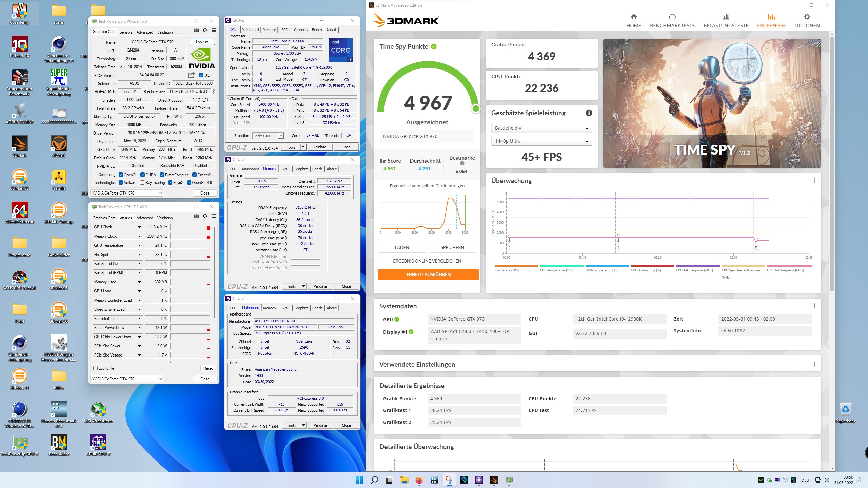Screen dimensions: 868x488
Task: Click Time Spy score gauge end marker
Action: 476,108
